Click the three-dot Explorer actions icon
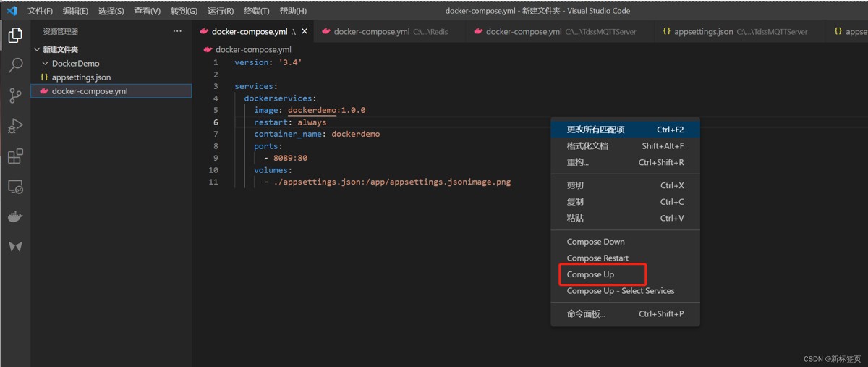The width and height of the screenshot is (868, 367). point(177,31)
